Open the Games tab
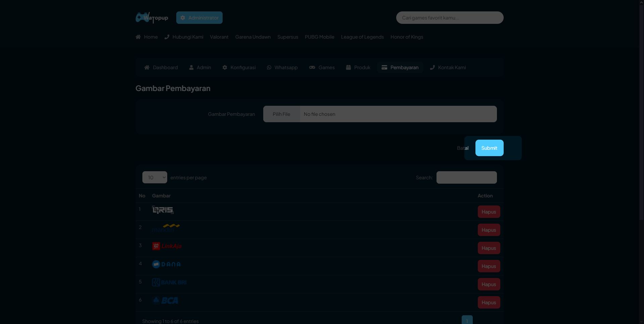644x324 pixels. click(x=322, y=67)
